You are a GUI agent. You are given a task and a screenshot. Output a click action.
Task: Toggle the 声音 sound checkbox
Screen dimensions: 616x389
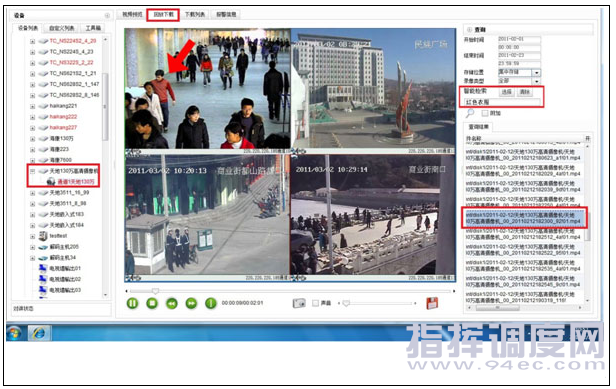point(315,303)
